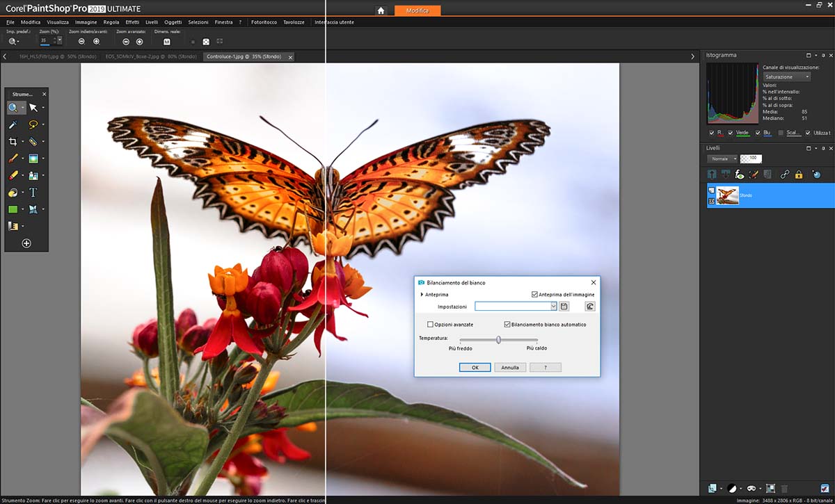Image resolution: width=835 pixels, height=504 pixels.
Task: Enable the Opzioni avanzate checkbox
Action: pos(431,325)
